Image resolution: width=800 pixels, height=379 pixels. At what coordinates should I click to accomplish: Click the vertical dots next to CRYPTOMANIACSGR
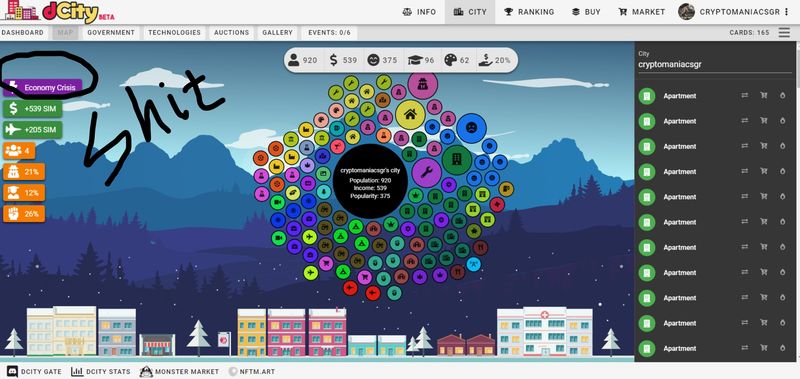point(788,12)
